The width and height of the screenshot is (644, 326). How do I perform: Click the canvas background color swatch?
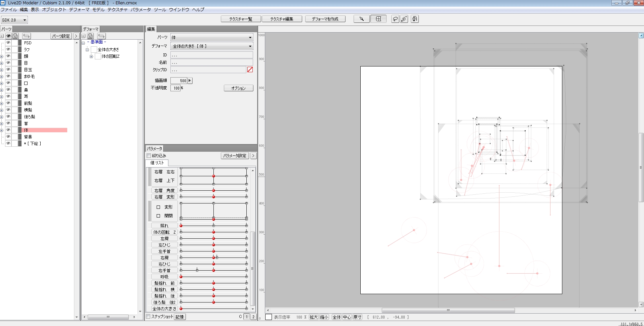click(x=269, y=317)
